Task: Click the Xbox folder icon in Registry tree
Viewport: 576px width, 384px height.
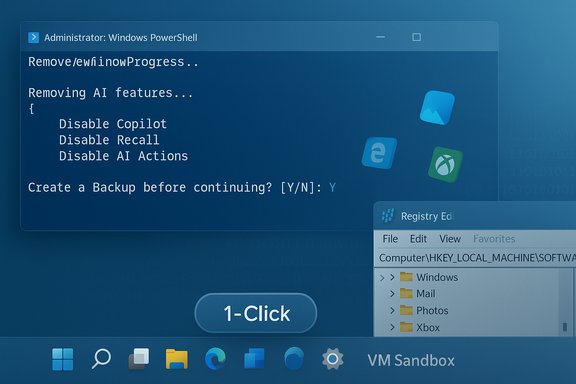Action: [406, 327]
